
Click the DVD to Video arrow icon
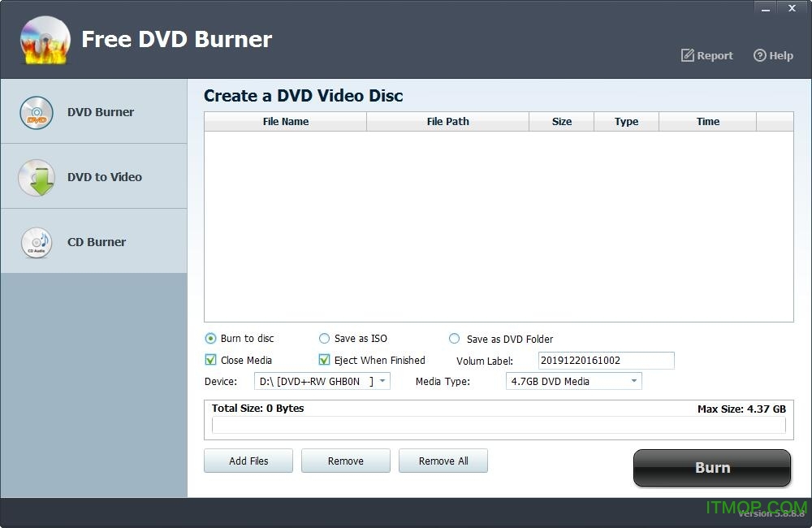(x=37, y=178)
